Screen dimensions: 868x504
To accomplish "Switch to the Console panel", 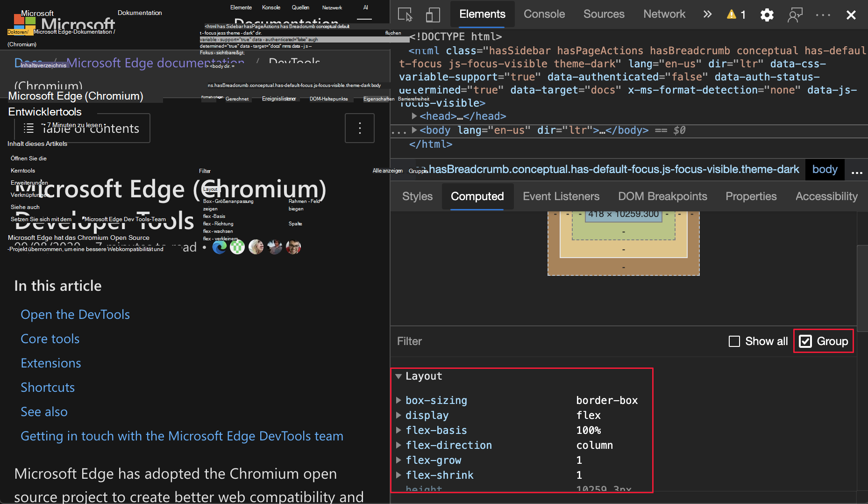I will tap(544, 14).
